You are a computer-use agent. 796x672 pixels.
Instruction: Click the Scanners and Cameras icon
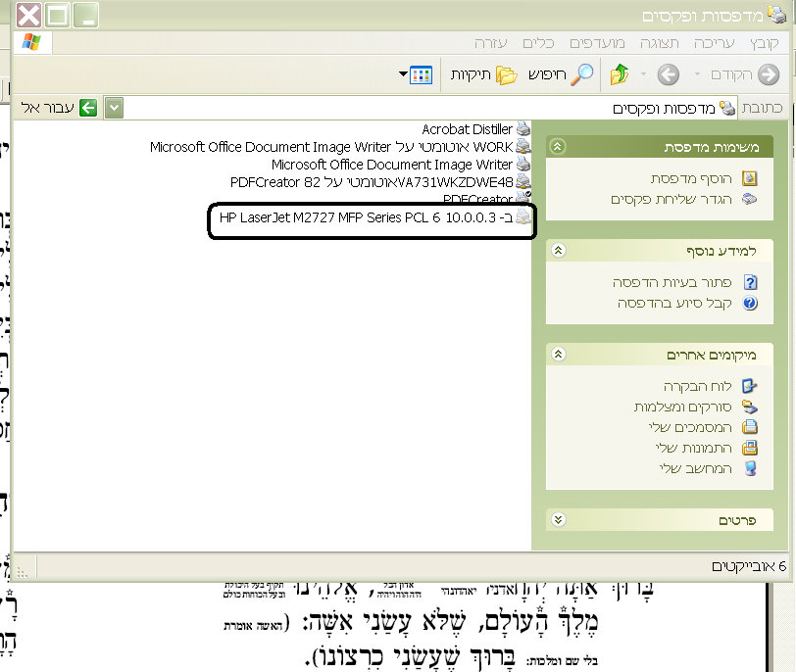(x=749, y=407)
